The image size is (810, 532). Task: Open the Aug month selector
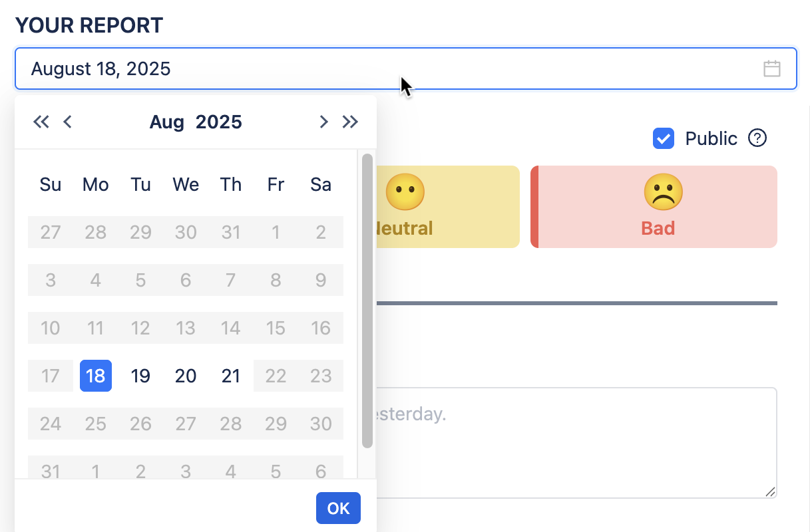[166, 122]
